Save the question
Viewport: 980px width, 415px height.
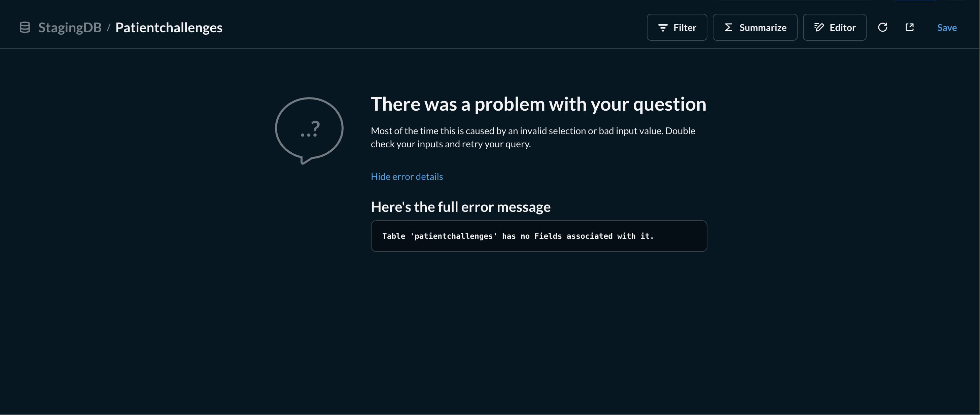coord(947,27)
